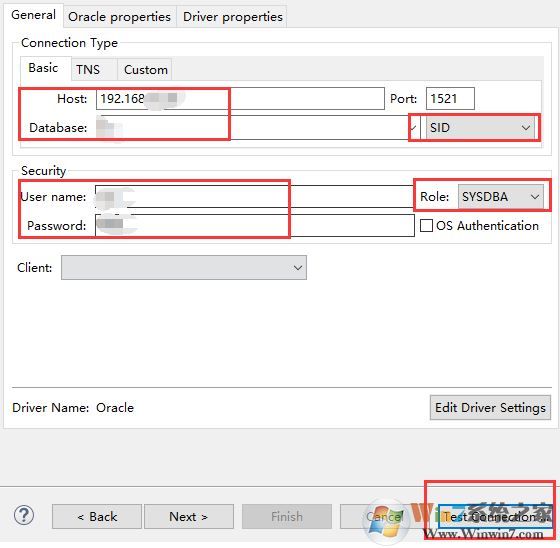Select the General tab
Image resolution: width=560 pixels, height=548 pixels.
pyautogui.click(x=34, y=15)
